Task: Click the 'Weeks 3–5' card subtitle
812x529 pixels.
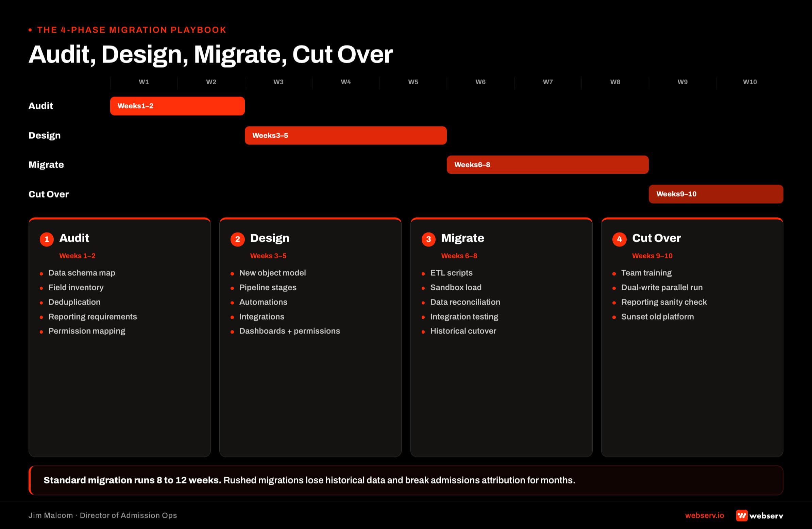Action: (x=268, y=256)
